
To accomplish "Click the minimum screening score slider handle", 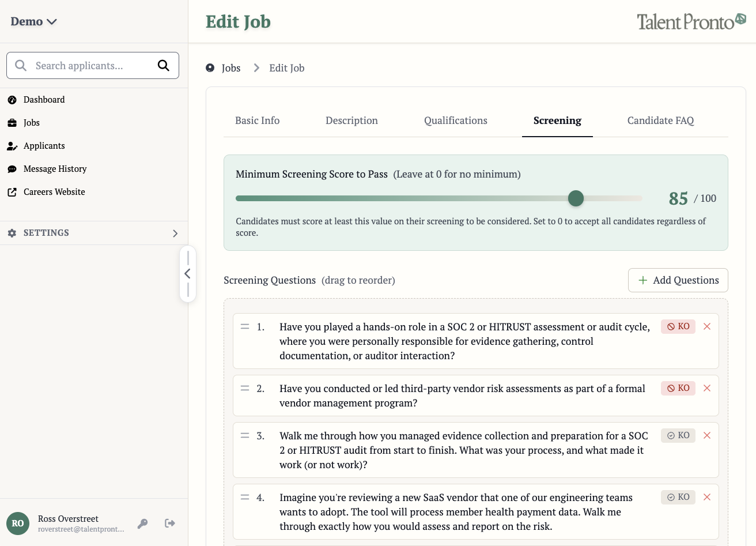I will 576,198.
